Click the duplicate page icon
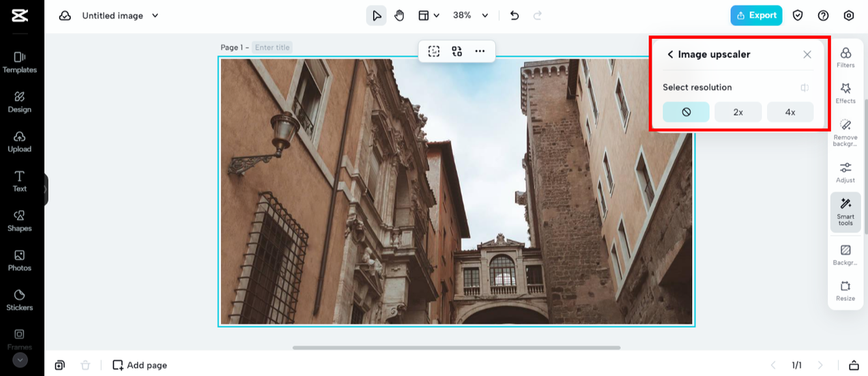The width and height of the screenshot is (868, 376). pos(60,365)
